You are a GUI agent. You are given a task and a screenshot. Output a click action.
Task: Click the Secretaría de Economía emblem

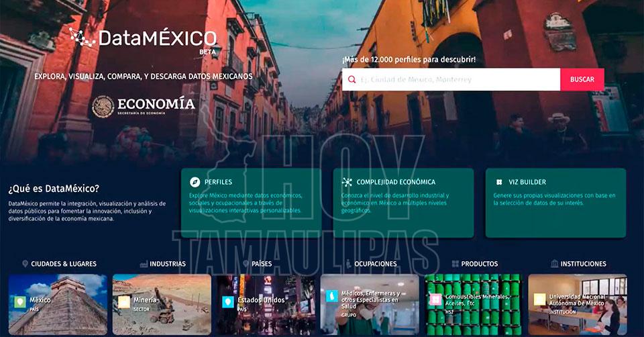tap(103, 106)
